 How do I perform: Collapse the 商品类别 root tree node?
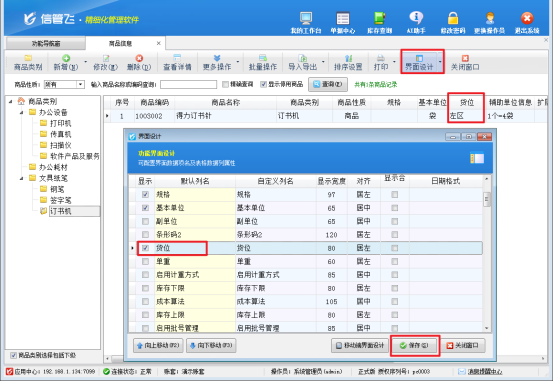coord(11,102)
